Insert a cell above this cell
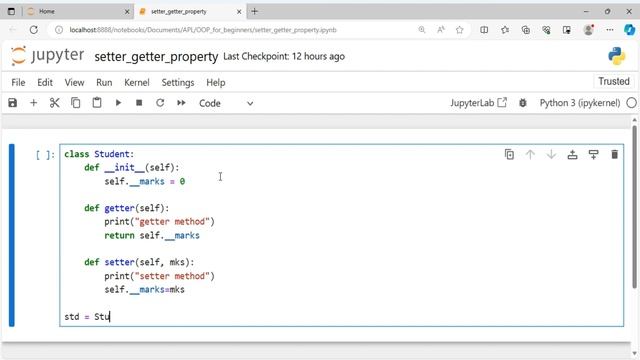Image resolution: width=640 pixels, height=360 pixels. (572, 154)
